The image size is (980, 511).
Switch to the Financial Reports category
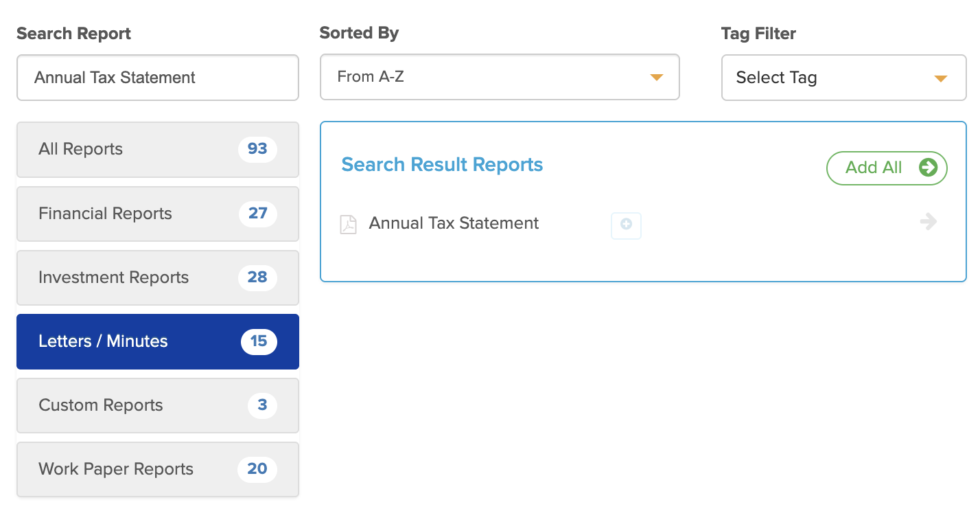158,214
